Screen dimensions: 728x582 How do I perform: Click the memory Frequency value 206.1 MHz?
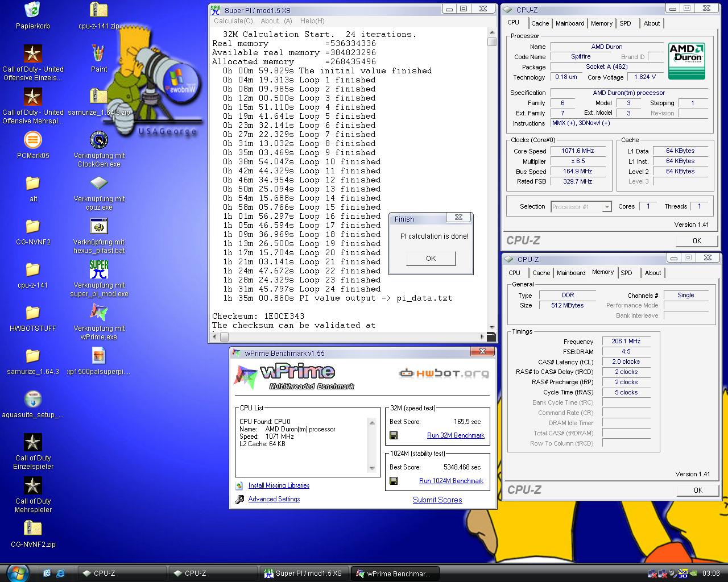626,341
